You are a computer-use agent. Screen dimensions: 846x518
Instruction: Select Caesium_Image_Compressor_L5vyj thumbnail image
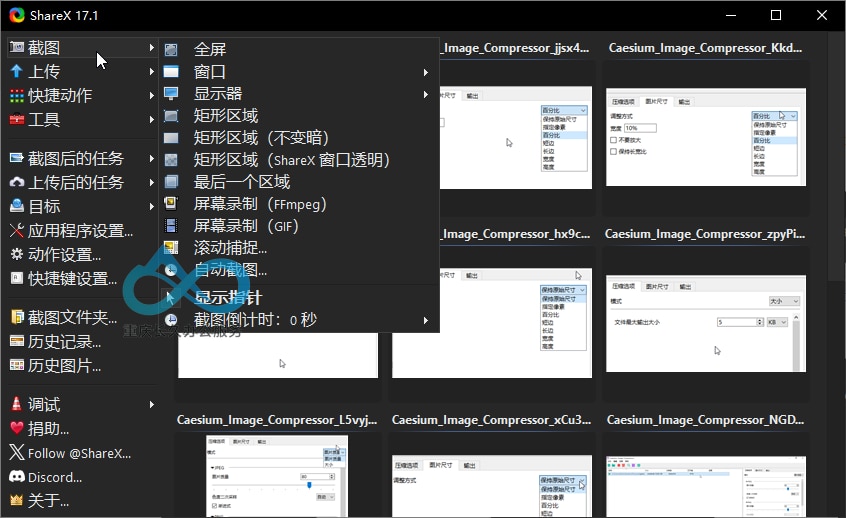click(277, 476)
